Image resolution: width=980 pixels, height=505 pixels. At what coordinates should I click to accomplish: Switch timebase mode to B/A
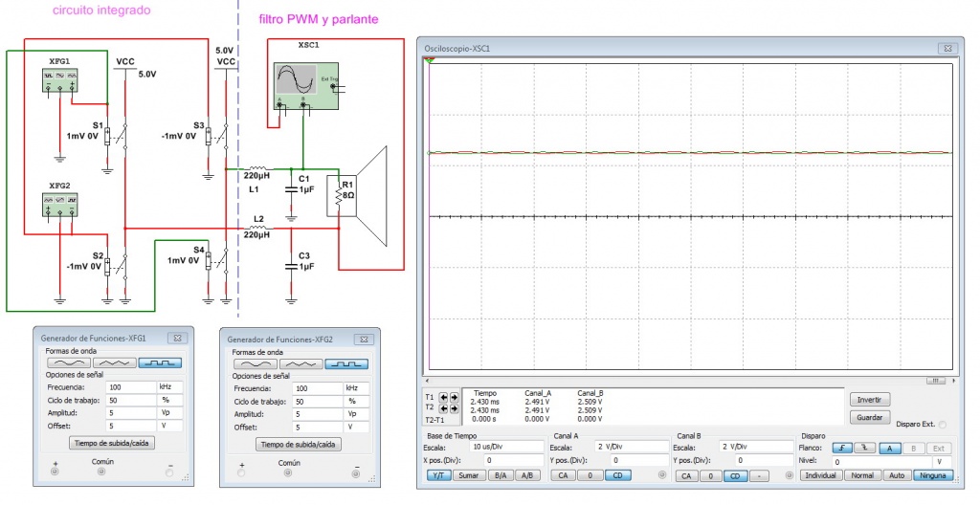[500, 475]
